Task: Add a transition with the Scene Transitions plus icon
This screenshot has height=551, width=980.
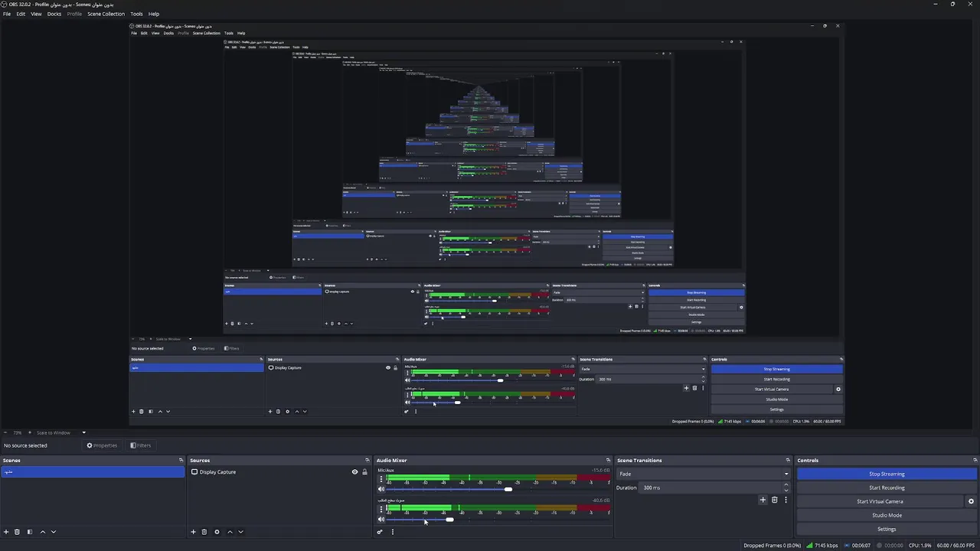Action: coord(763,500)
